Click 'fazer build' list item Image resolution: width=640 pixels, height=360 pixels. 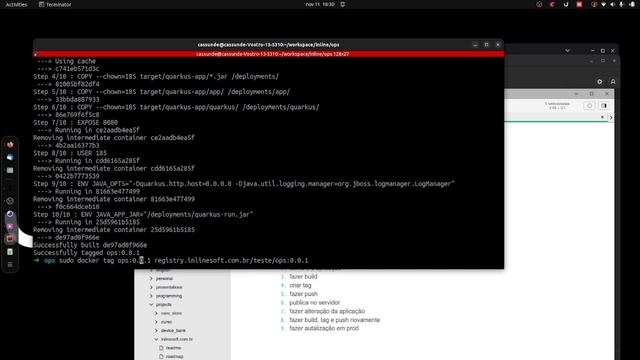[x=303, y=277]
